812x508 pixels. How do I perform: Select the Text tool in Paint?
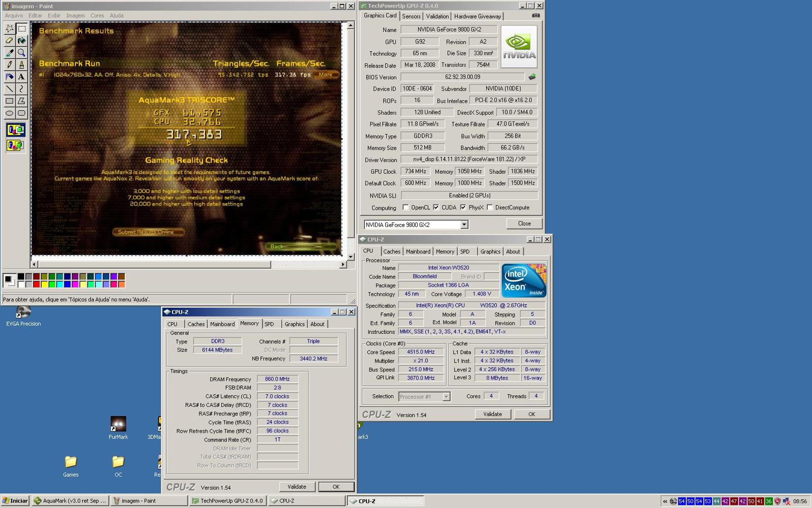(x=21, y=77)
